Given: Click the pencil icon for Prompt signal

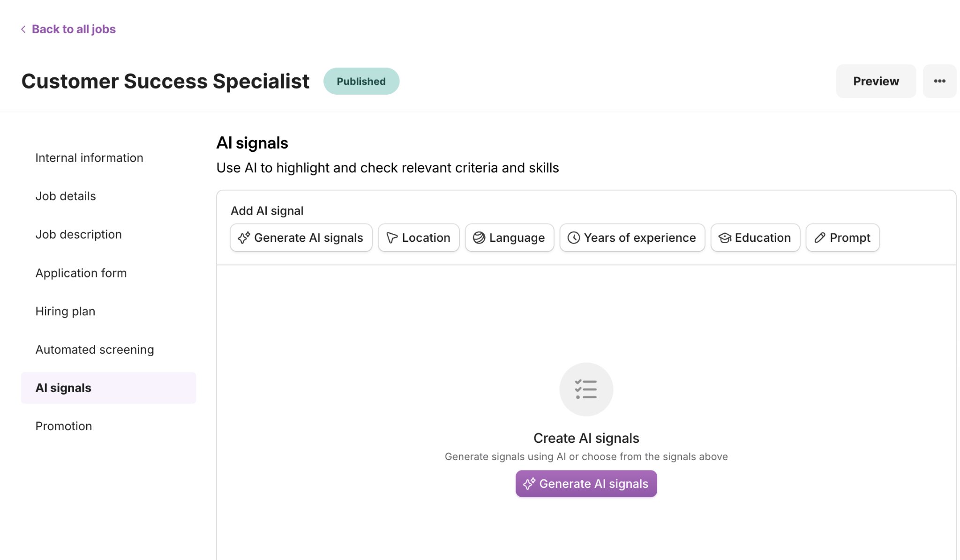Looking at the screenshot, I should point(819,238).
